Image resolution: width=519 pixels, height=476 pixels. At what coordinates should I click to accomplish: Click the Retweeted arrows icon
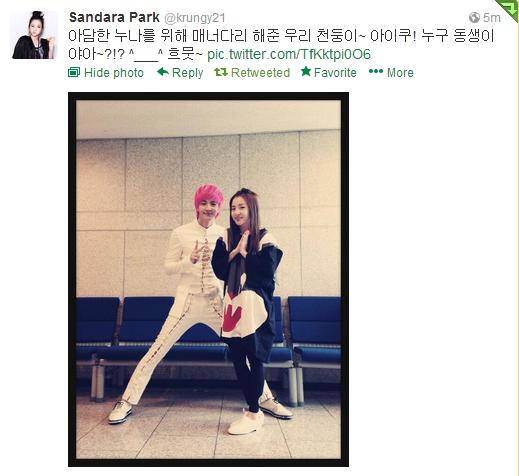pos(221,72)
